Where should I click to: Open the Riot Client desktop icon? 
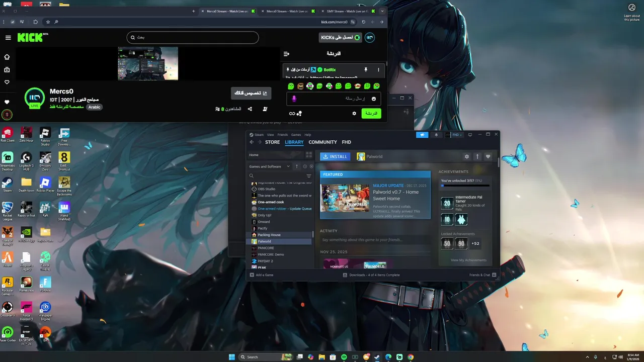click(x=7, y=134)
